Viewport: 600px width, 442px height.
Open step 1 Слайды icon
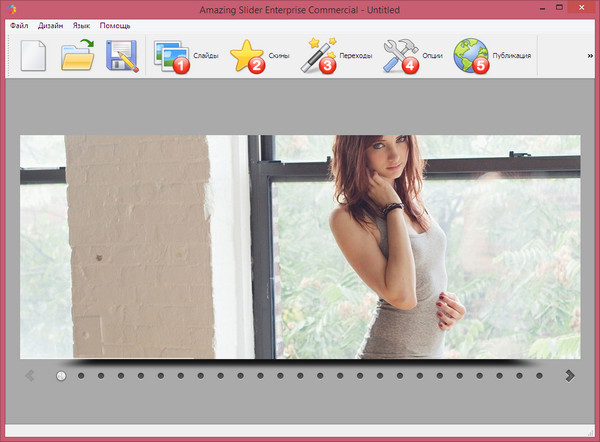click(x=171, y=56)
